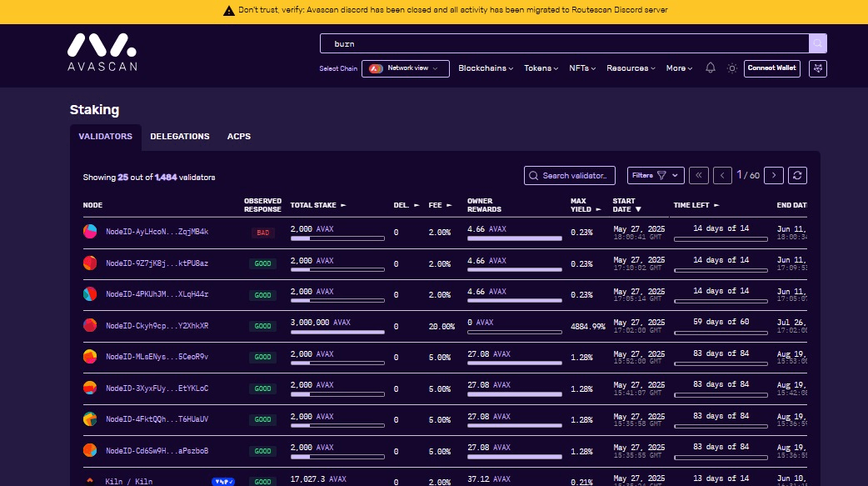
Task: Click GOOD badge in NodeID-9Z7jK8j row
Action: (263, 263)
